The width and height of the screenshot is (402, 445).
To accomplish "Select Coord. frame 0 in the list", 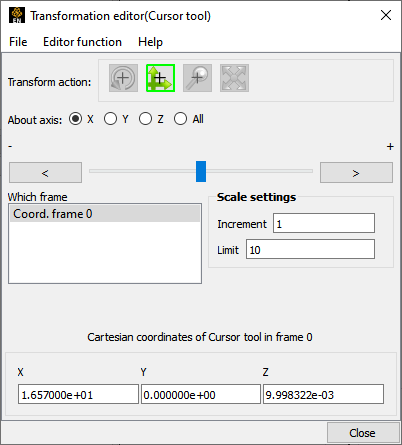I will click(x=105, y=214).
